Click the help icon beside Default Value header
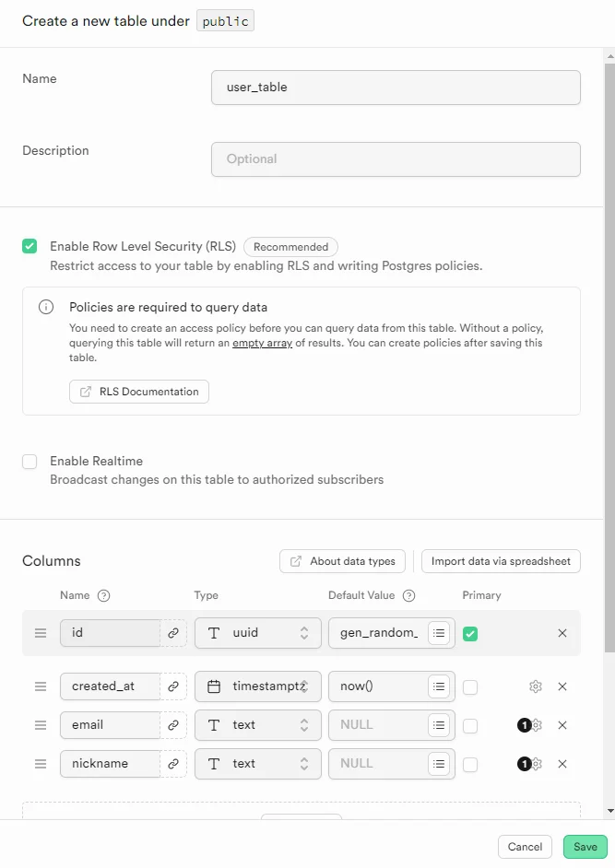 click(409, 595)
